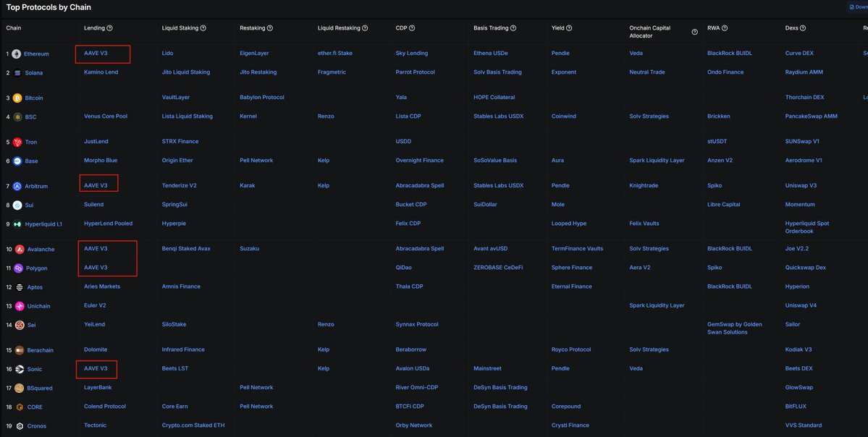Screen dimensions: 868x437
Task: Open the Ethereum chain link
Action: click(36, 54)
